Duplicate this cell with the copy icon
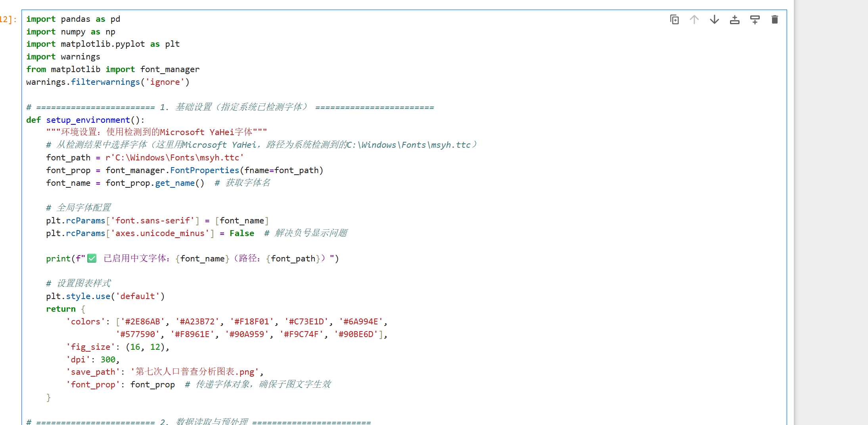The height and width of the screenshot is (425, 868). coord(674,19)
